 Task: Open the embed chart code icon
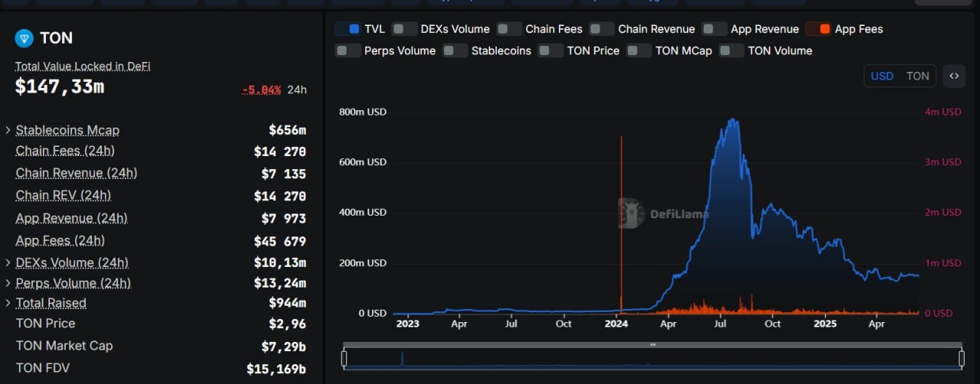(954, 76)
